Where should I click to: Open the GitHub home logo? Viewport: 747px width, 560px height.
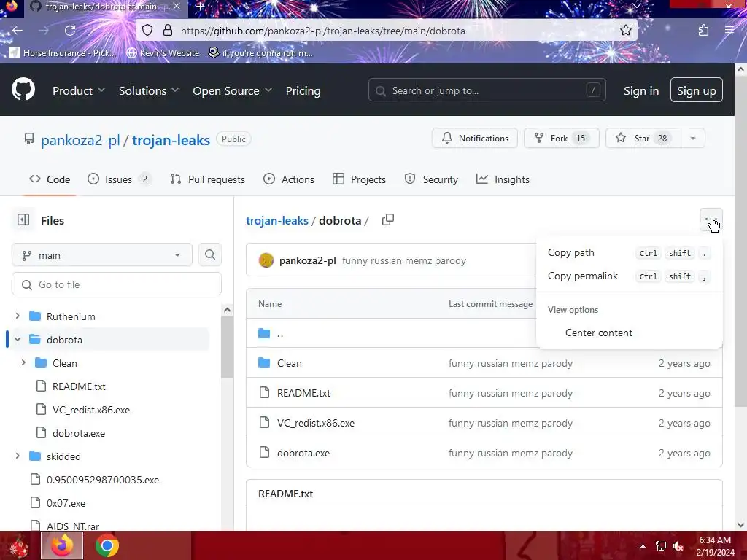coord(23,89)
